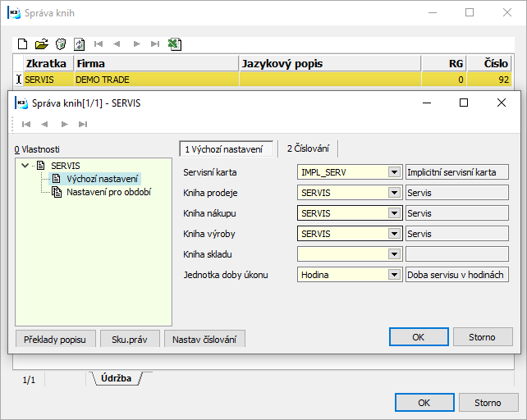The image size is (527, 420).
Task: Select the Údržba tab at bottom
Action: pos(115,378)
